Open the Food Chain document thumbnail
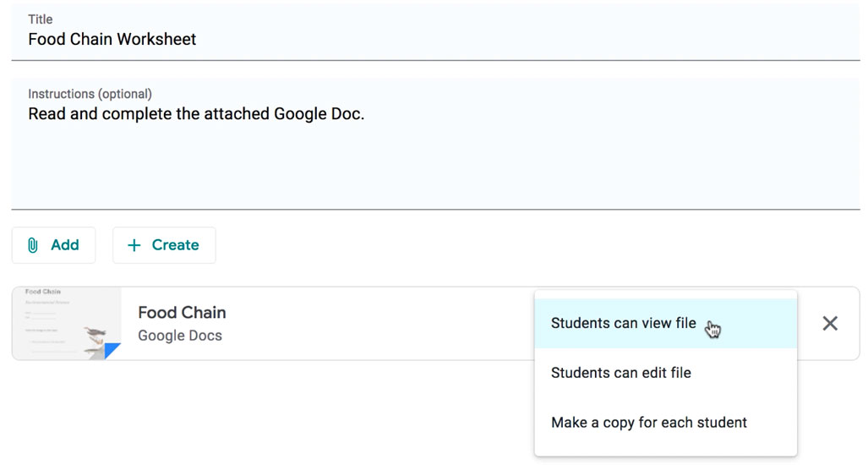The height and width of the screenshot is (465, 868). tap(67, 323)
